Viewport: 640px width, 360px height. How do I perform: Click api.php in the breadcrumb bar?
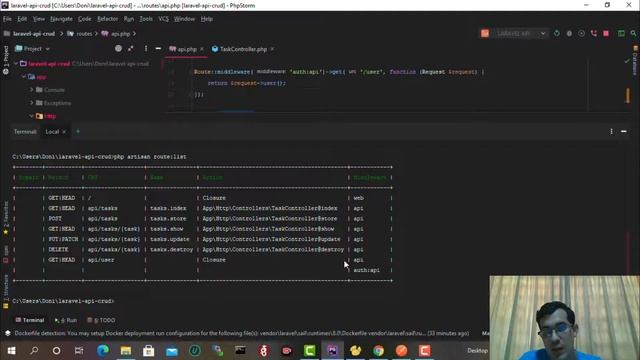point(120,33)
